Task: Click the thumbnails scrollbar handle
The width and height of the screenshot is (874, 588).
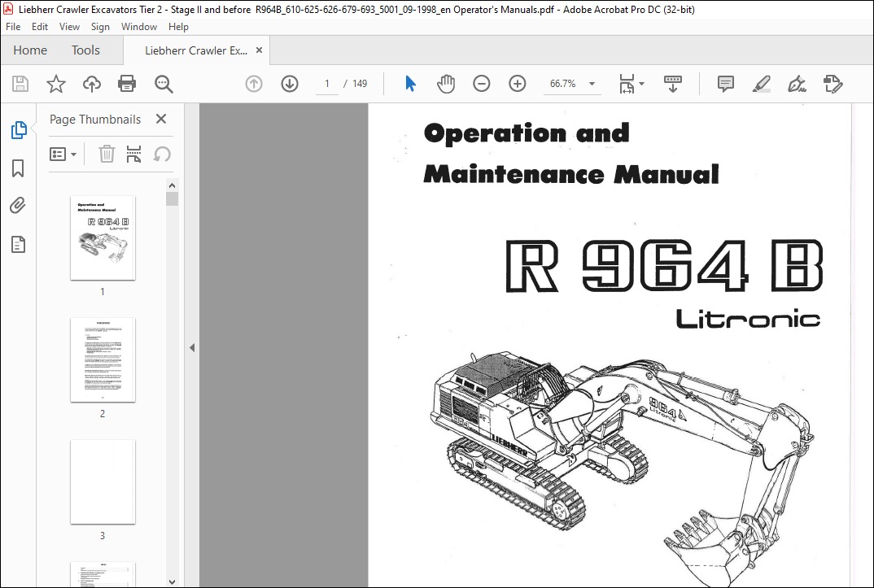Action: coord(172,198)
